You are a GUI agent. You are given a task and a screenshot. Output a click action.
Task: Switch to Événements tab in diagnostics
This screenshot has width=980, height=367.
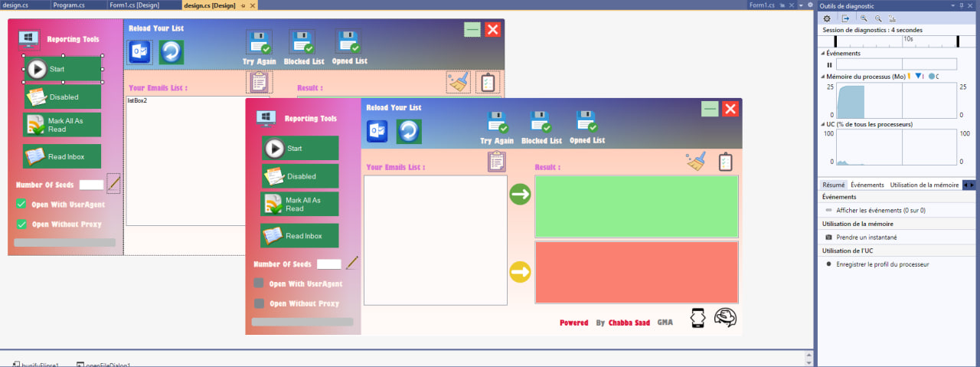pos(867,185)
